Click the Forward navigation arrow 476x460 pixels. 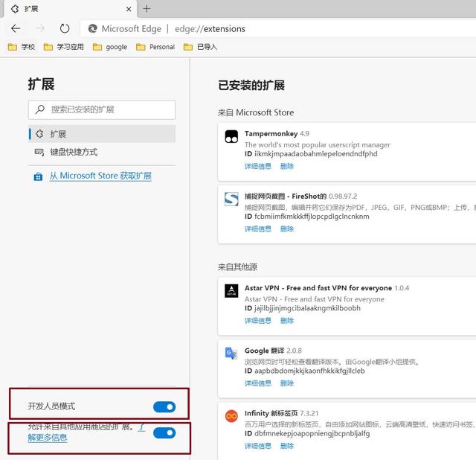[x=40, y=28]
